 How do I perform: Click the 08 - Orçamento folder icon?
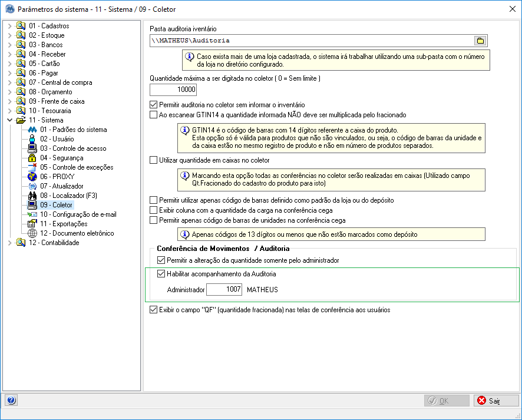[21, 91]
